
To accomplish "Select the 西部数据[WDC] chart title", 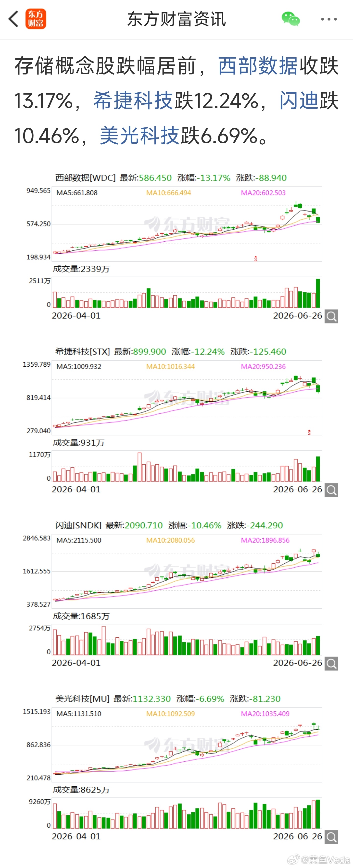I will pyautogui.click(x=85, y=178).
